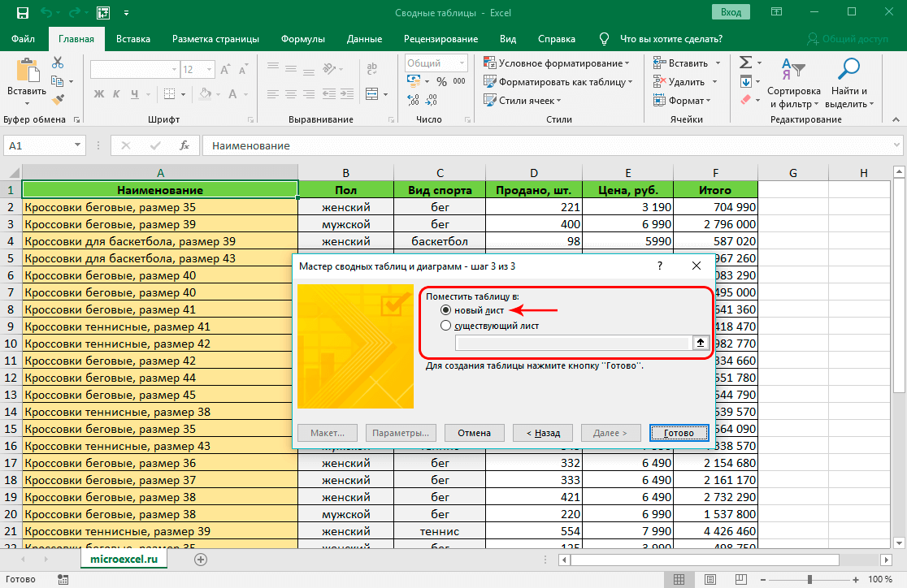This screenshot has width=907, height=588.
Task: Click the 'Готово' button in wizard
Action: [679, 433]
